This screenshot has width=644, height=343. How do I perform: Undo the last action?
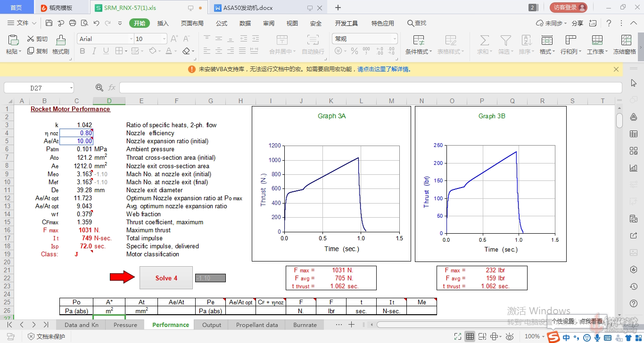coord(96,23)
